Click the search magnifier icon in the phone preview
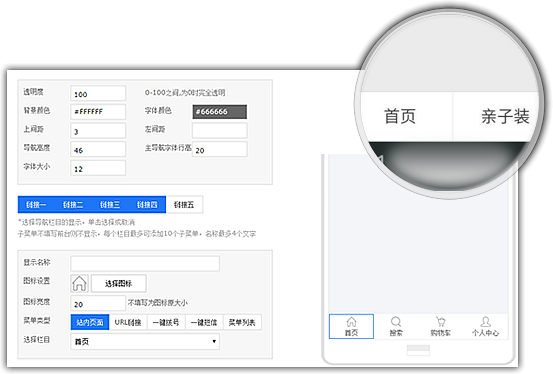Viewport: 553px width, 374px height. pyautogui.click(x=396, y=321)
